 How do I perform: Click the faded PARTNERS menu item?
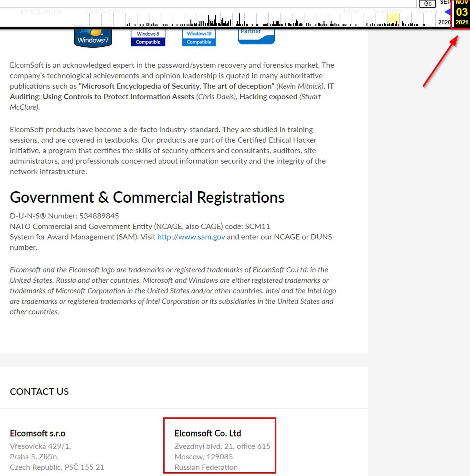coord(102,12)
